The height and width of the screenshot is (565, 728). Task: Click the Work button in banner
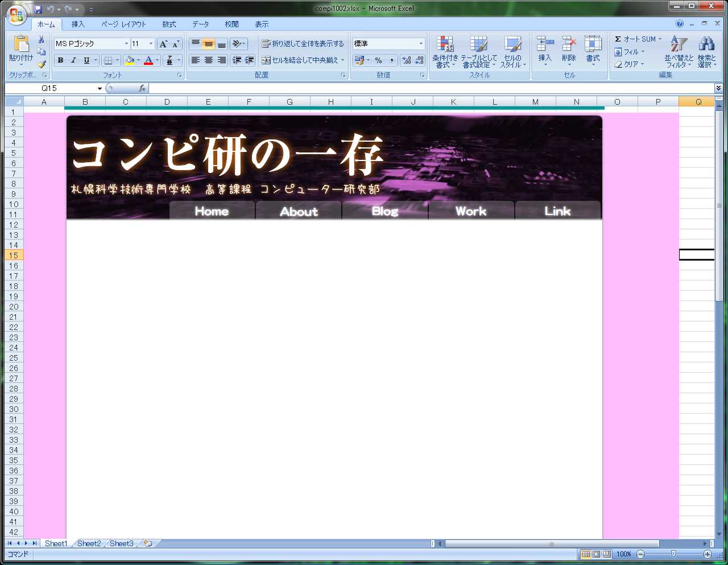(x=471, y=211)
